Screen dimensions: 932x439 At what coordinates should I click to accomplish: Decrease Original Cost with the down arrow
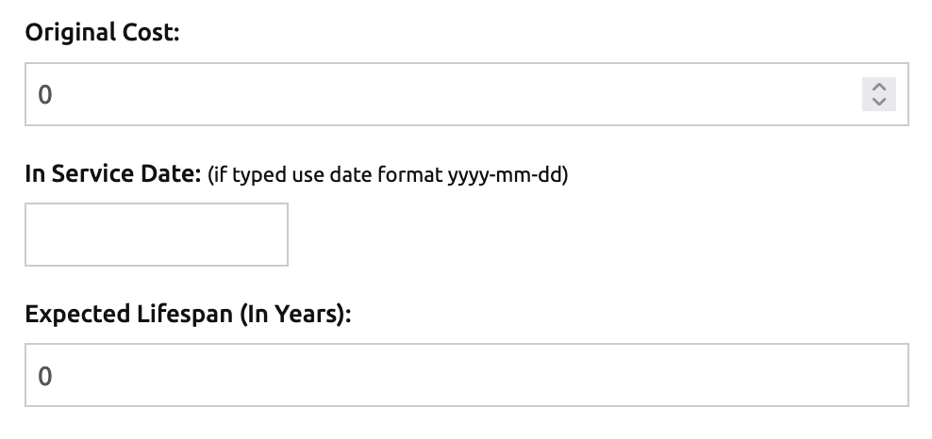[879, 101]
